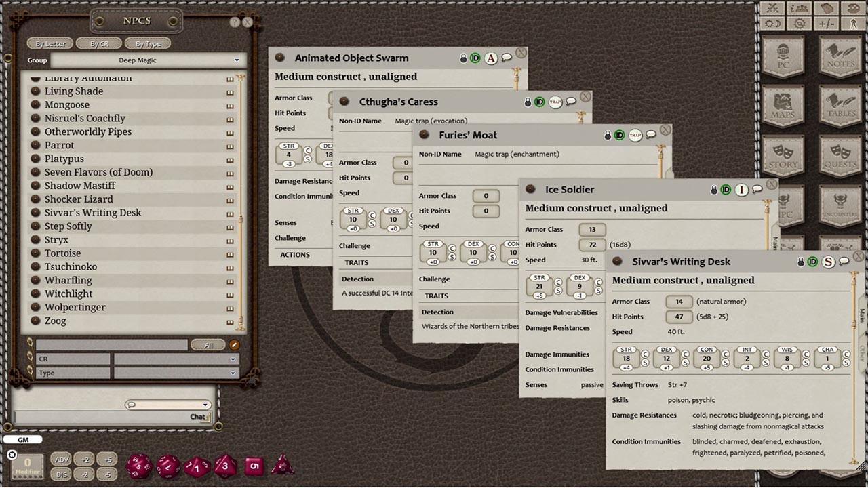
Task: Roll the d20 die in the dice tray
Action: pos(140,468)
